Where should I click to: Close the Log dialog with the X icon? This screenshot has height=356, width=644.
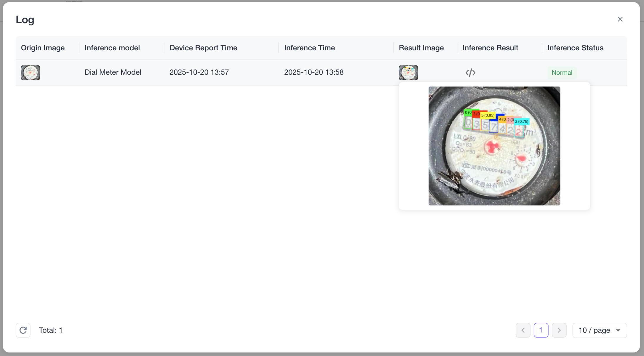(620, 19)
